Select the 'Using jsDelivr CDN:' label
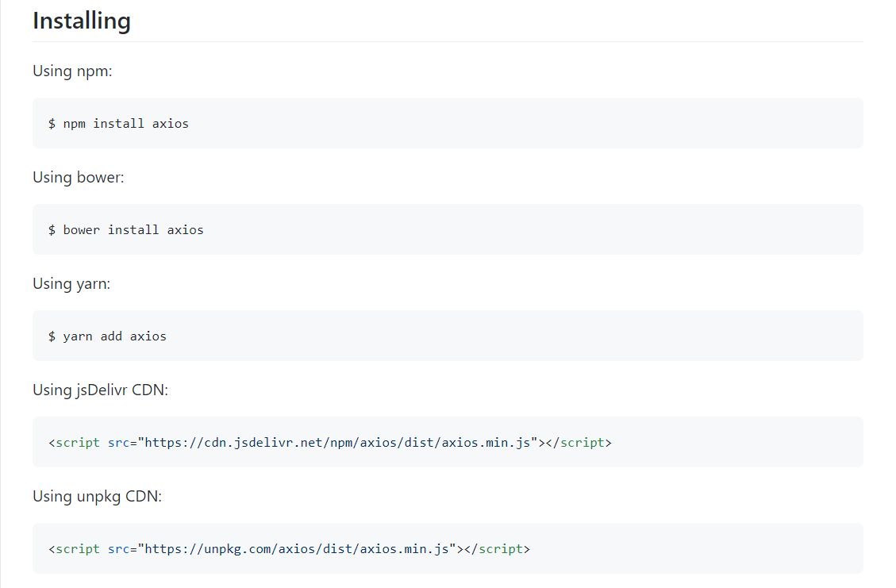 [101, 390]
